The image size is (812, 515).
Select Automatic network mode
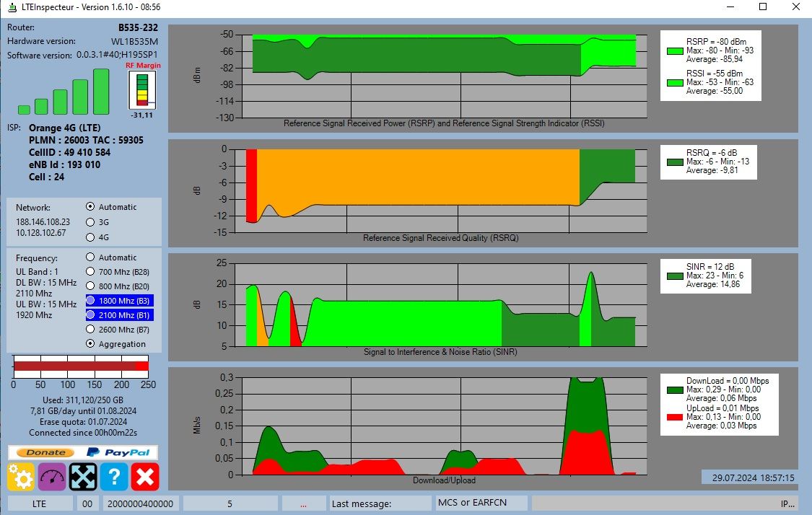90,206
